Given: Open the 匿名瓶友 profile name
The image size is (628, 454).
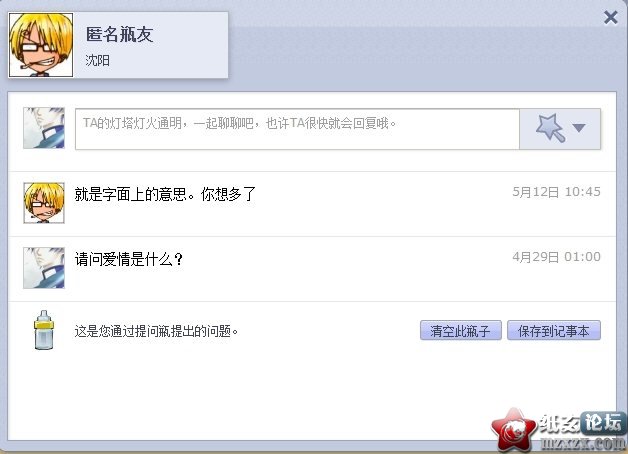Looking at the screenshot, I should (x=119, y=34).
